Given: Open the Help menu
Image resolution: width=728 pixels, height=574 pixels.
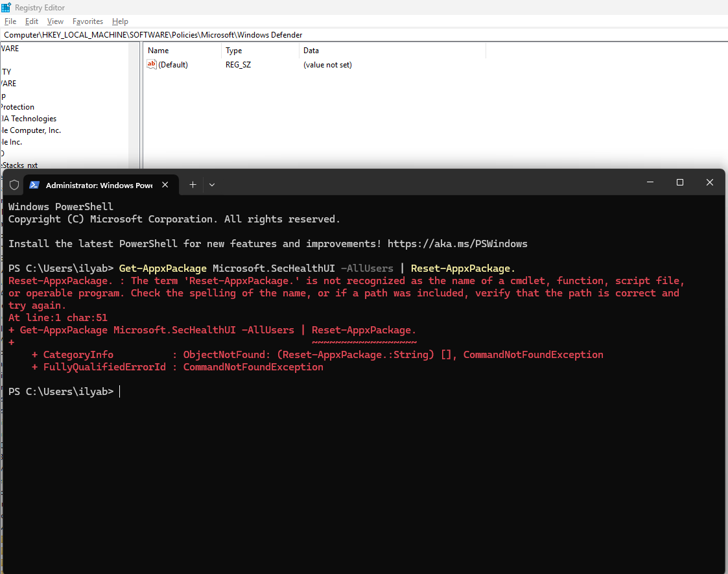Looking at the screenshot, I should 120,21.
